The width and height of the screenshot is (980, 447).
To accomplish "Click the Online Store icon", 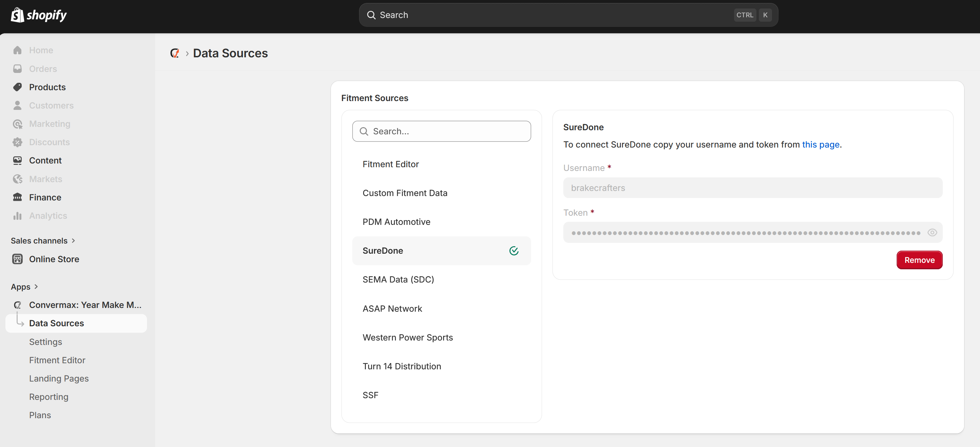I will click(x=18, y=259).
